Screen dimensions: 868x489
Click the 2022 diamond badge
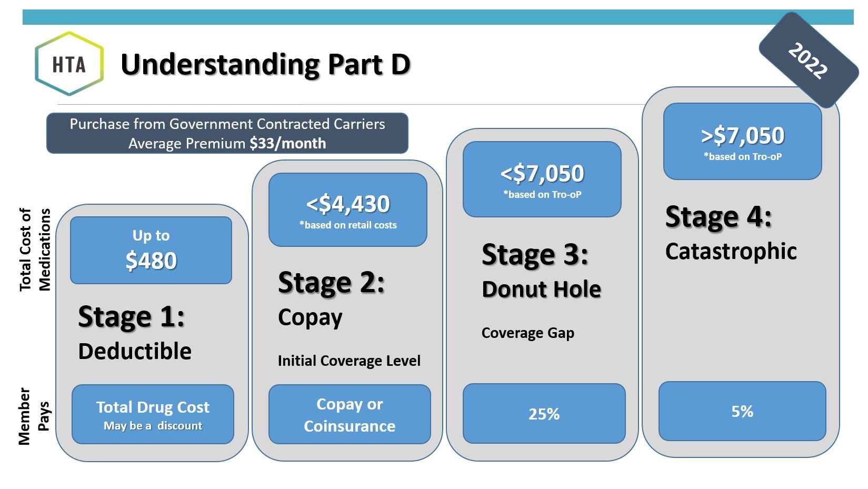coord(807,61)
